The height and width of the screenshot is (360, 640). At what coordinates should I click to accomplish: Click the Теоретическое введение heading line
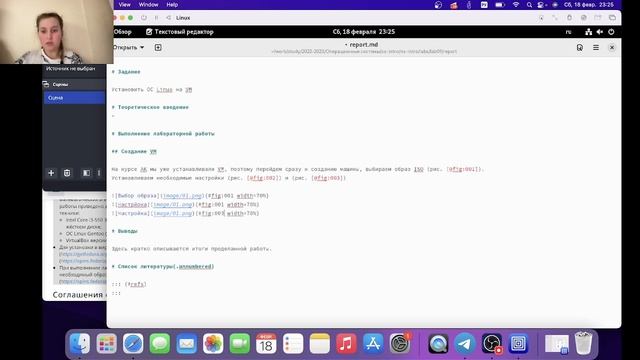(x=150, y=107)
